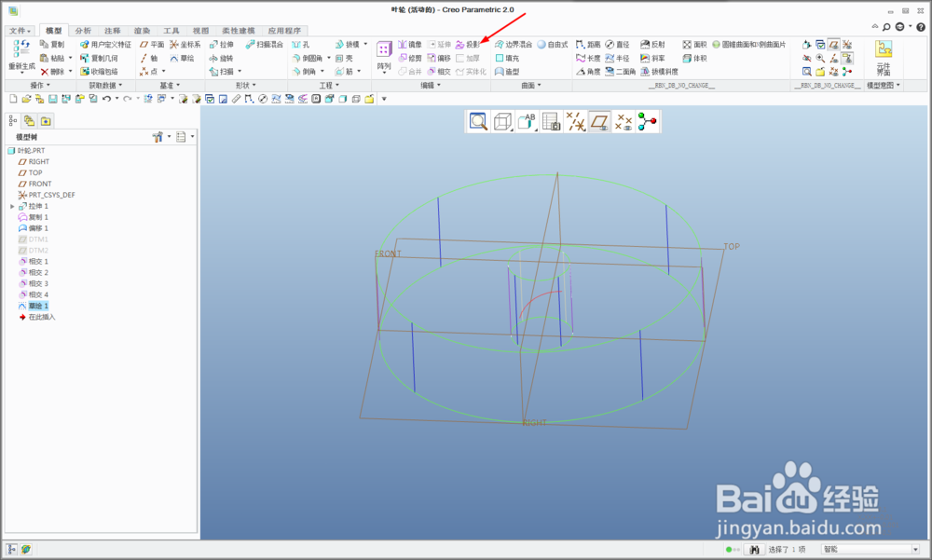Measure Diameter (直径)
The image size is (932, 560).
click(618, 45)
